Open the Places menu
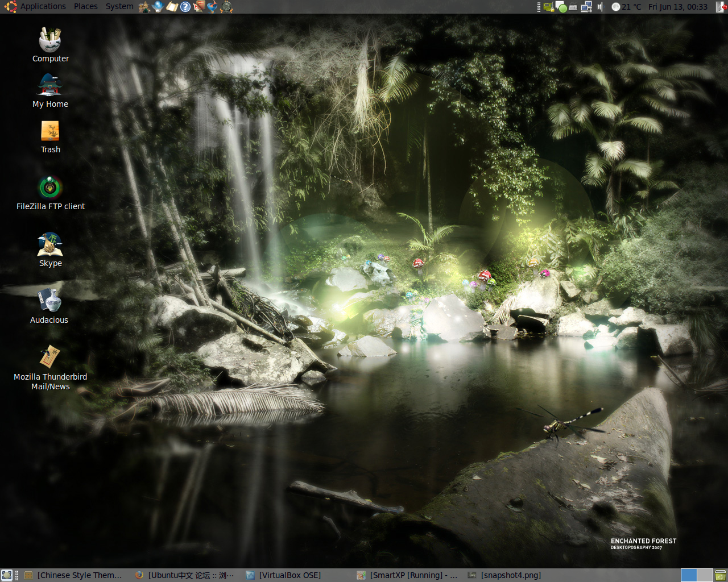The image size is (728, 582). point(86,7)
